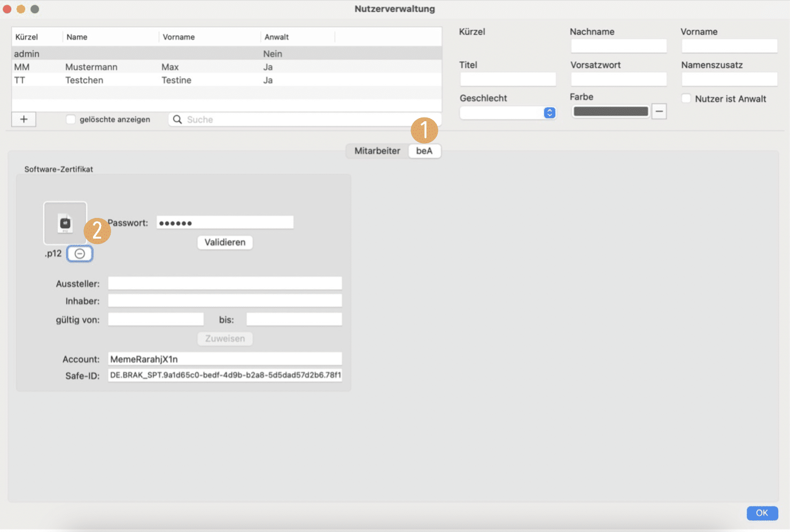This screenshot has width=790, height=532.
Task: Confirm with the OK button
Action: point(762,513)
